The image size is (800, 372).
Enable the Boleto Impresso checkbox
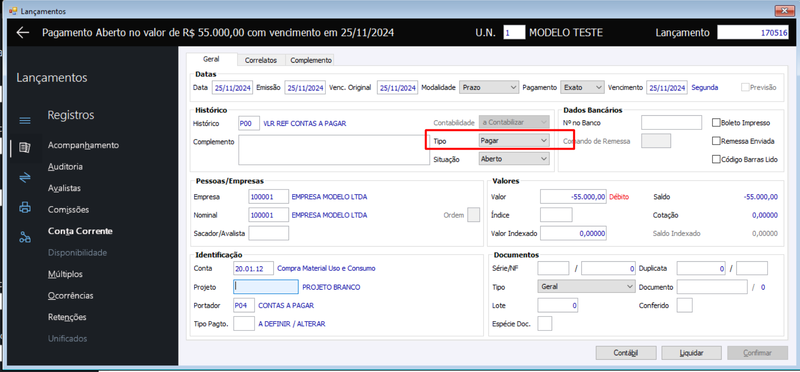click(716, 122)
